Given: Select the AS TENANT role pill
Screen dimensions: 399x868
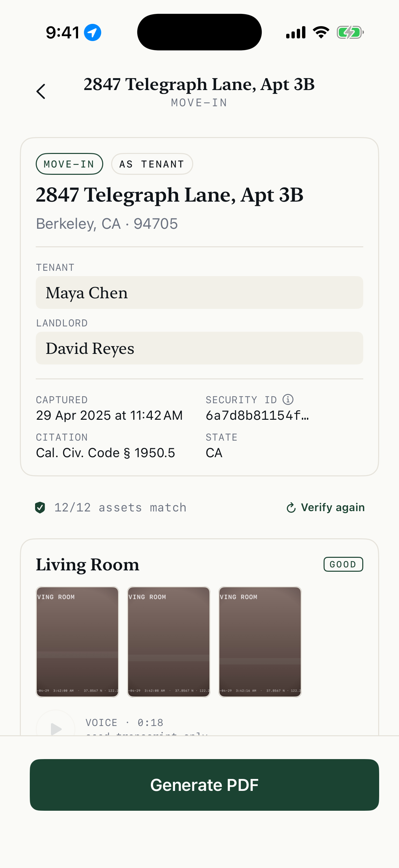Looking at the screenshot, I should tap(152, 164).
